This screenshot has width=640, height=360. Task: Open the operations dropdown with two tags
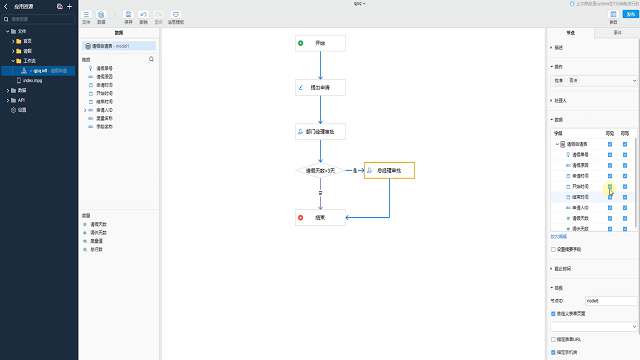[593, 80]
